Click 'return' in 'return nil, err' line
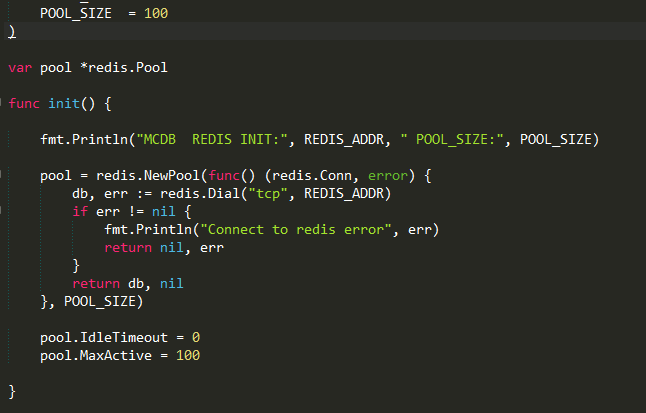Image resolution: width=646 pixels, height=413 pixels. pyautogui.click(x=128, y=247)
